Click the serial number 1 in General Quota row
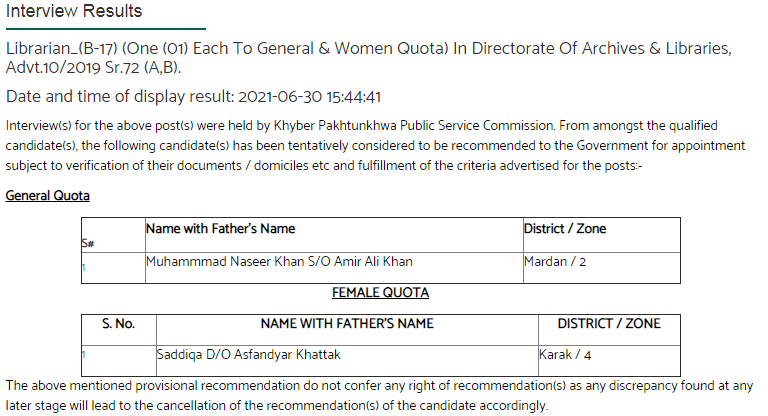This screenshot has height=416, width=768. [84, 268]
